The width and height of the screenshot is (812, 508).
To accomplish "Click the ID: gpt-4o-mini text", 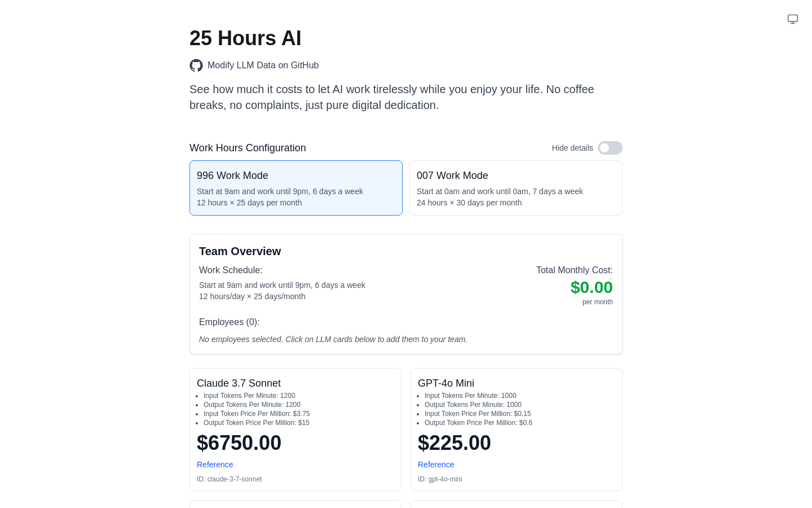I will tap(440, 479).
